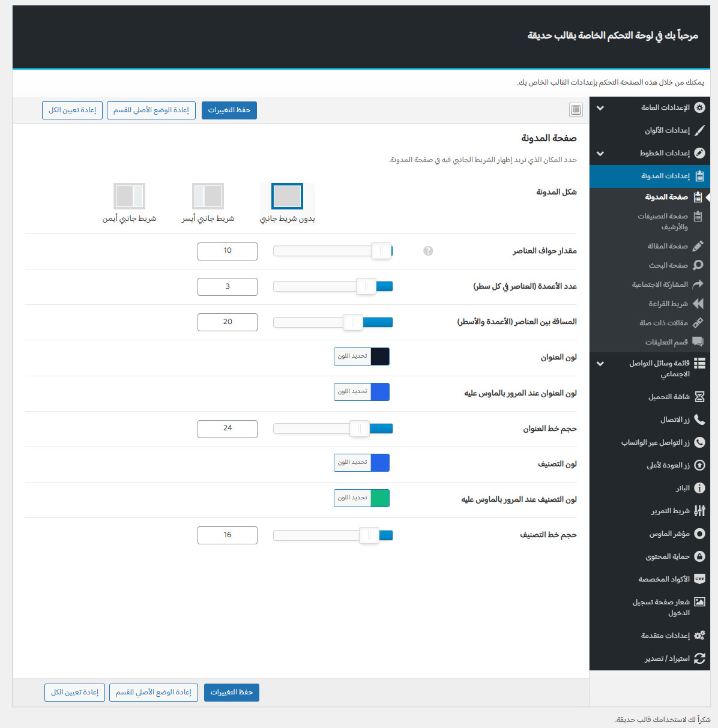Expand قائمة وسائل التواصل الاجتماعي arrow
This screenshot has height=728, width=718.
pyautogui.click(x=600, y=364)
